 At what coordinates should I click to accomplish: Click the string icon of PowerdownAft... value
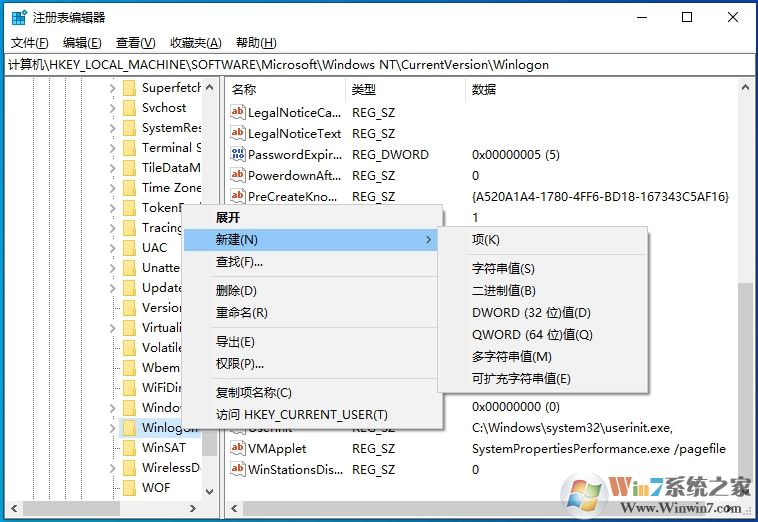pos(237,175)
